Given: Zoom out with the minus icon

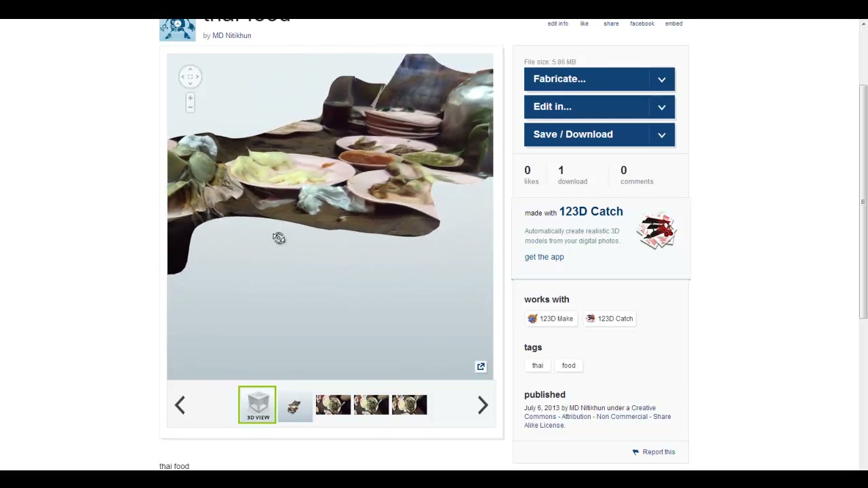Looking at the screenshot, I should pyautogui.click(x=190, y=108).
